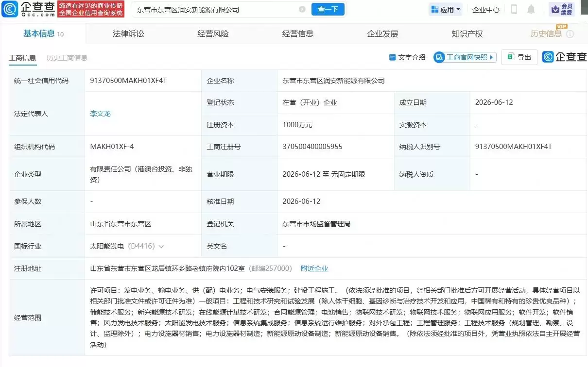This screenshot has height=367, width=588.
Task: Open the 历史信息 VIP tab
Action: pyautogui.click(x=546, y=33)
